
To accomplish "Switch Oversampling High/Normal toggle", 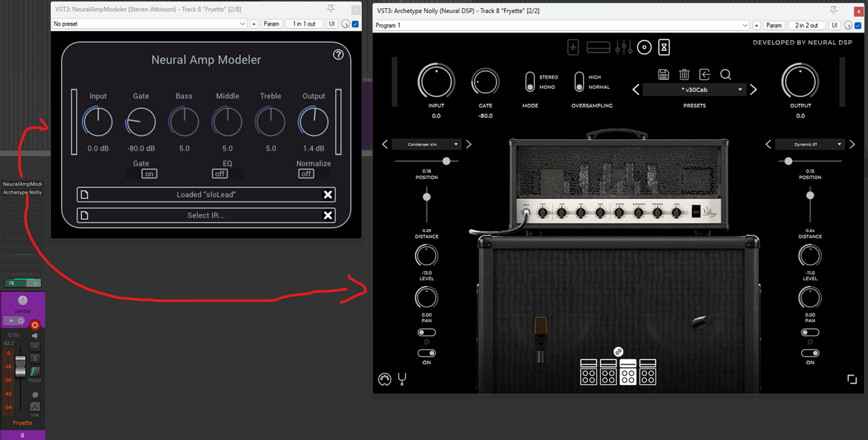I will (x=579, y=82).
